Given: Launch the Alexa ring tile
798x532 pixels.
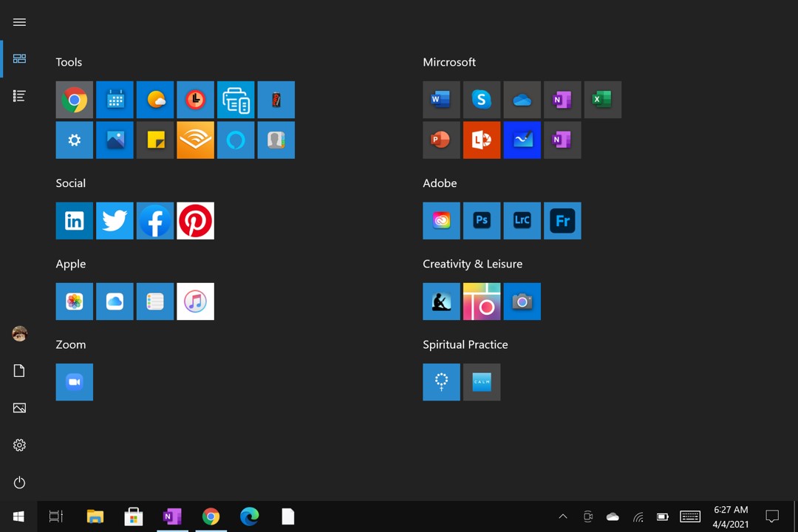Looking at the screenshot, I should tap(236, 140).
